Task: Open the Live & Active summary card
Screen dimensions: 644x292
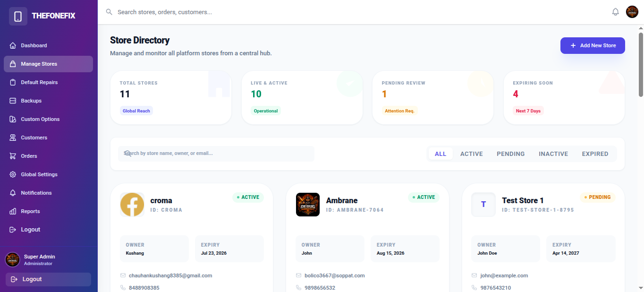Action: click(302, 98)
